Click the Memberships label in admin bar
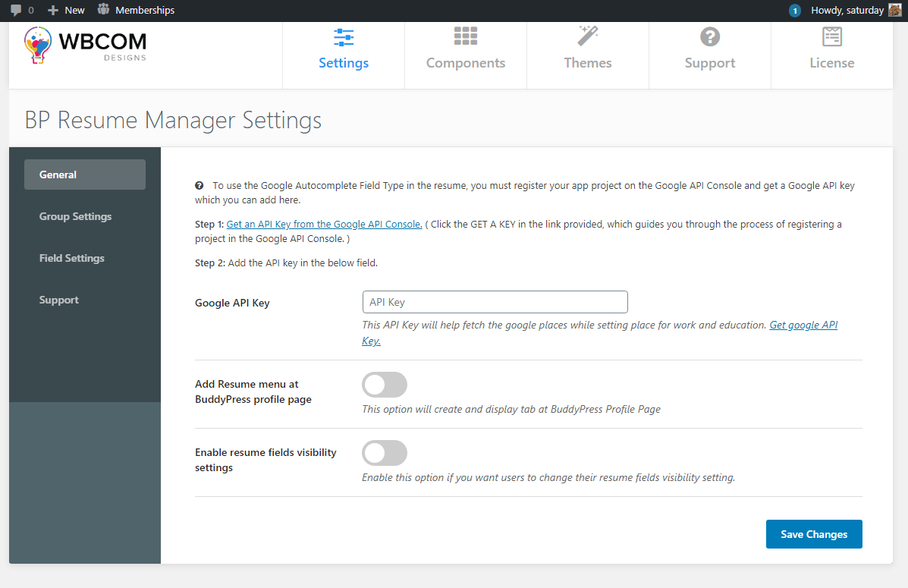 (x=145, y=10)
